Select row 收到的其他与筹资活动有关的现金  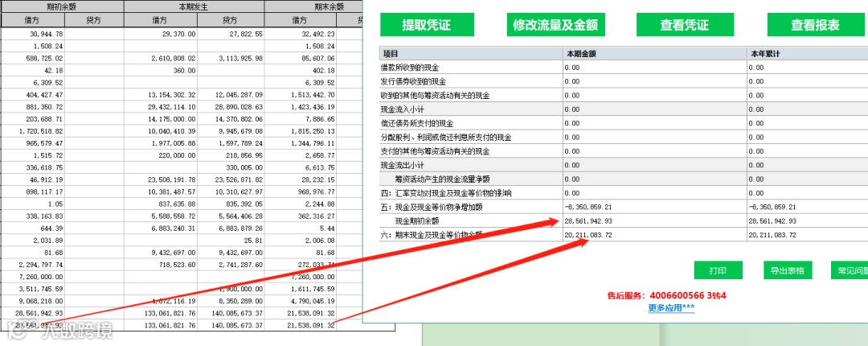click(435, 96)
